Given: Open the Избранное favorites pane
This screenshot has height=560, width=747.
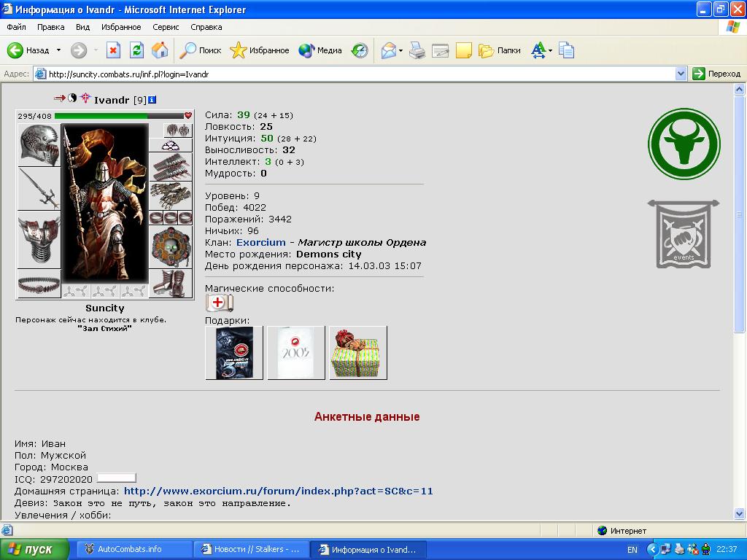Looking at the screenshot, I should coord(260,50).
